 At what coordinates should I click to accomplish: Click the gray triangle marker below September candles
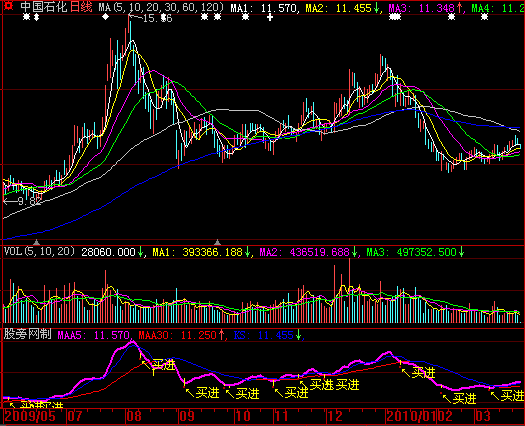[x=218, y=242]
